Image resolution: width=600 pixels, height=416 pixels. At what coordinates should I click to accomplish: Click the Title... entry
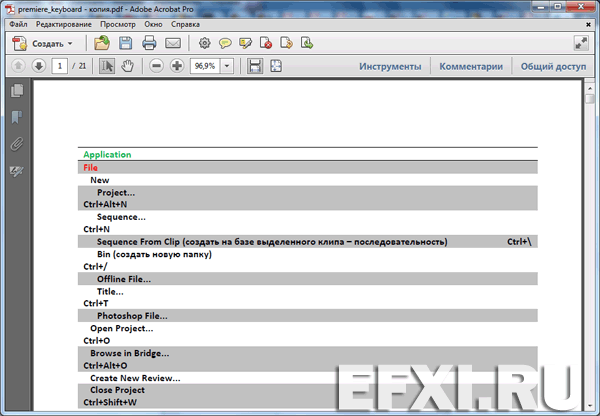(110, 291)
